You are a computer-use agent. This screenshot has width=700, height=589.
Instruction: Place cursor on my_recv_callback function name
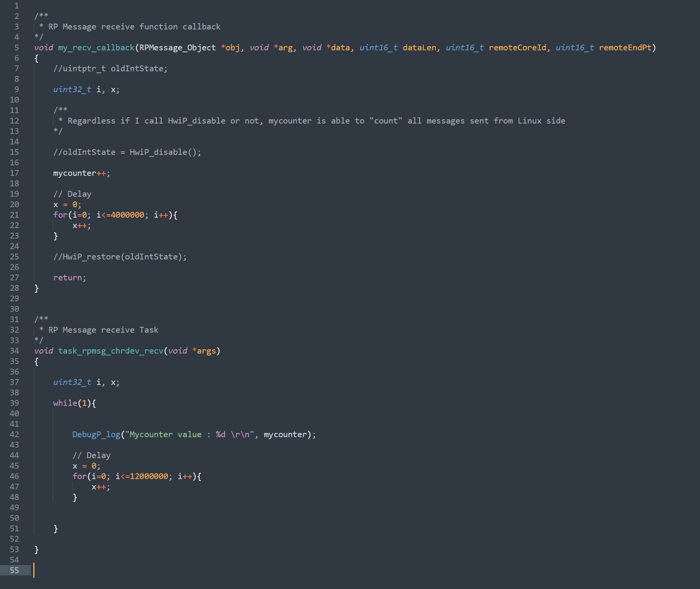[96, 47]
